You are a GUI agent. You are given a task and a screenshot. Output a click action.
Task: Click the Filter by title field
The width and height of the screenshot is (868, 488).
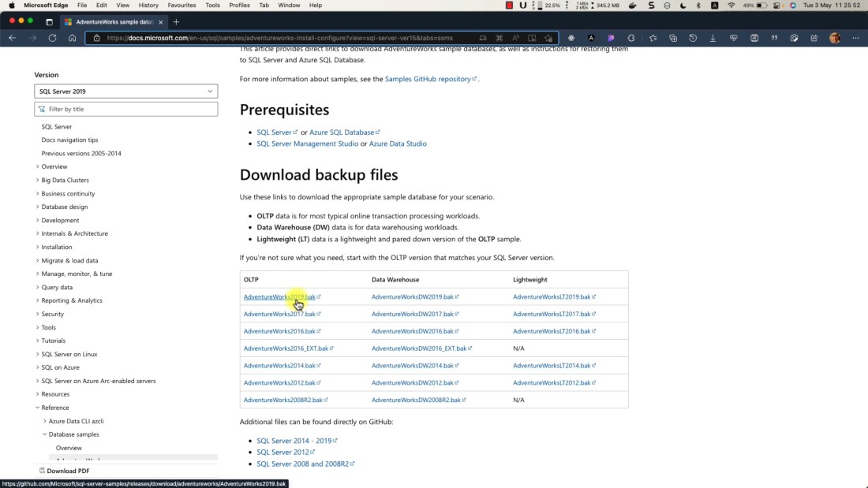coord(125,109)
